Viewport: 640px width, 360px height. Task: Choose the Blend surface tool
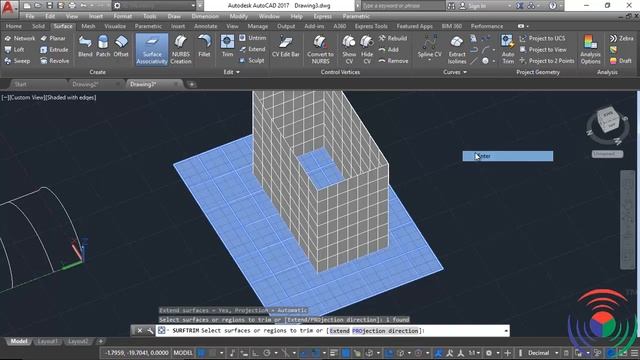pos(85,46)
